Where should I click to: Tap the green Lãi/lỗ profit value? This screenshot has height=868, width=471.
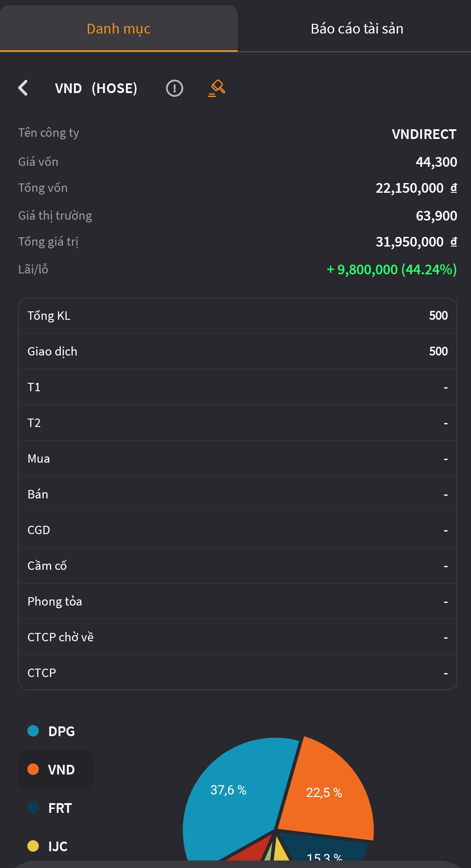(x=392, y=269)
